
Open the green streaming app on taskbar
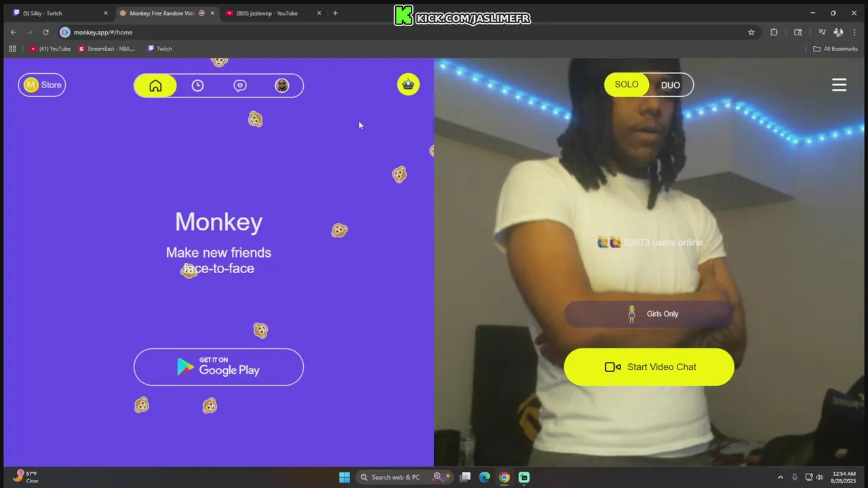(524, 477)
